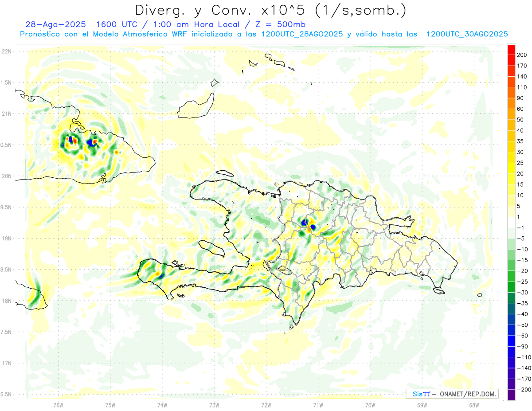This screenshot has width=532, height=411.
Task: Click the '1200UTC_30AGO2025' valid-until text
Action: point(467,34)
